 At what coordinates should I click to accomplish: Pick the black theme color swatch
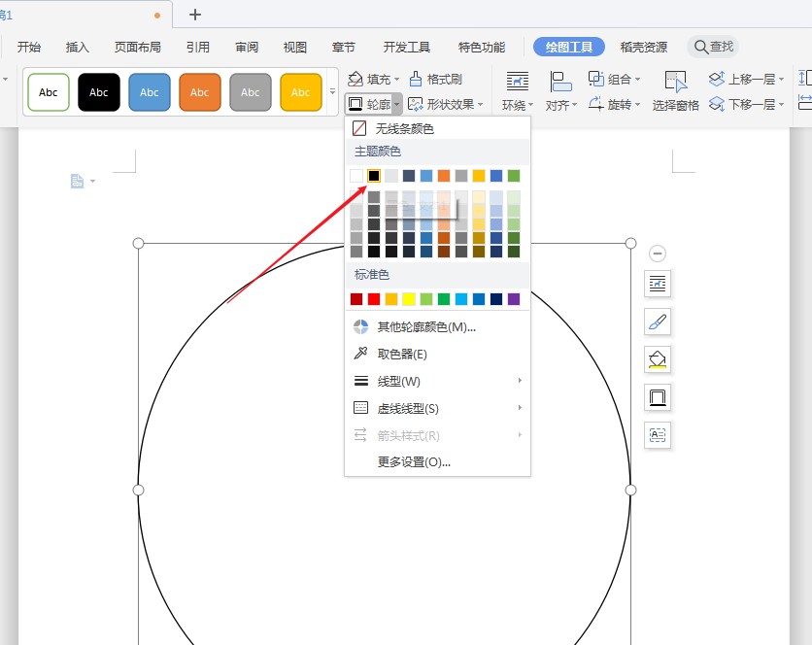(374, 176)
